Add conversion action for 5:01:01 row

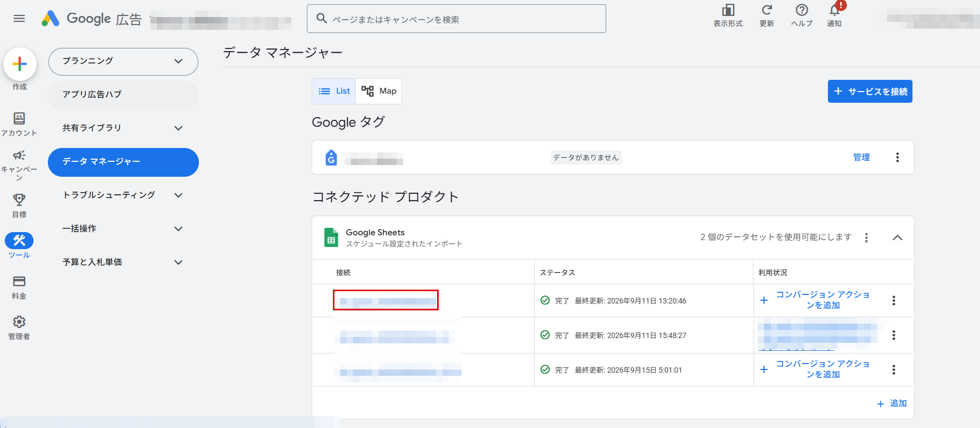pos(815,369)
